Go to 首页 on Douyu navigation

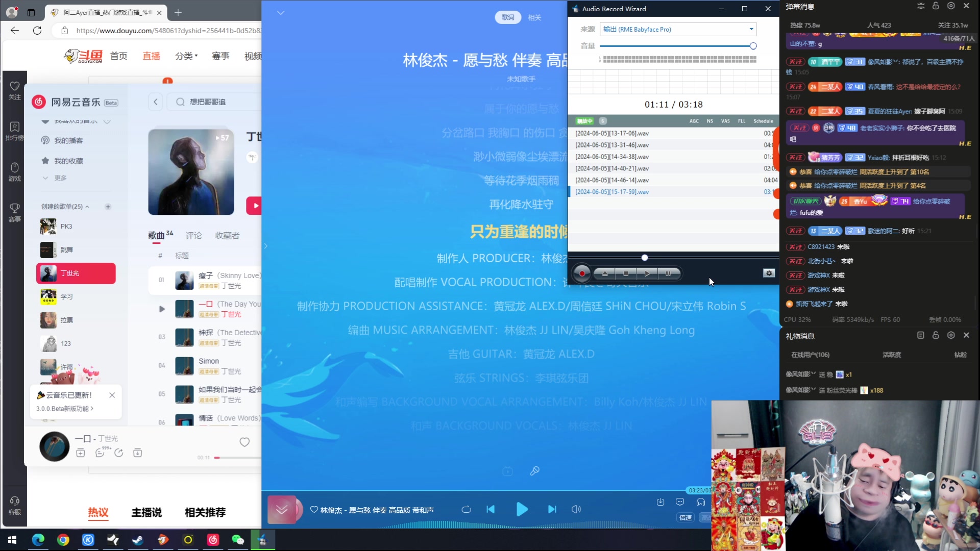click(x=119, y=56)
